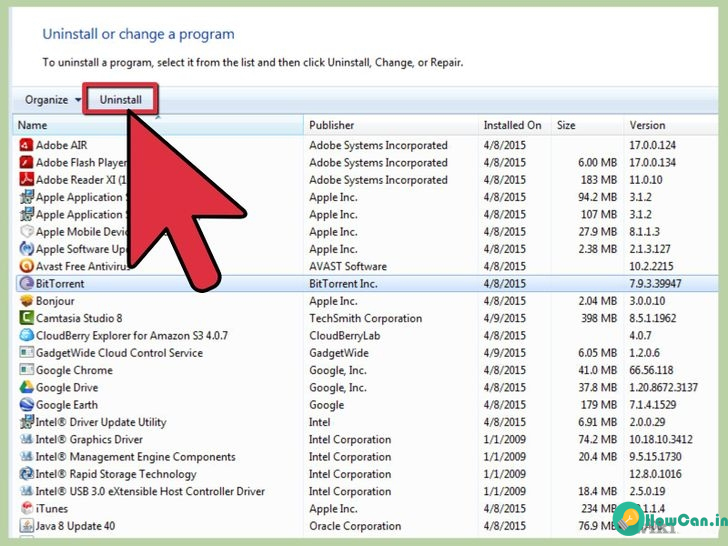Click the Bonjour program icon

[x=26, y=301]
